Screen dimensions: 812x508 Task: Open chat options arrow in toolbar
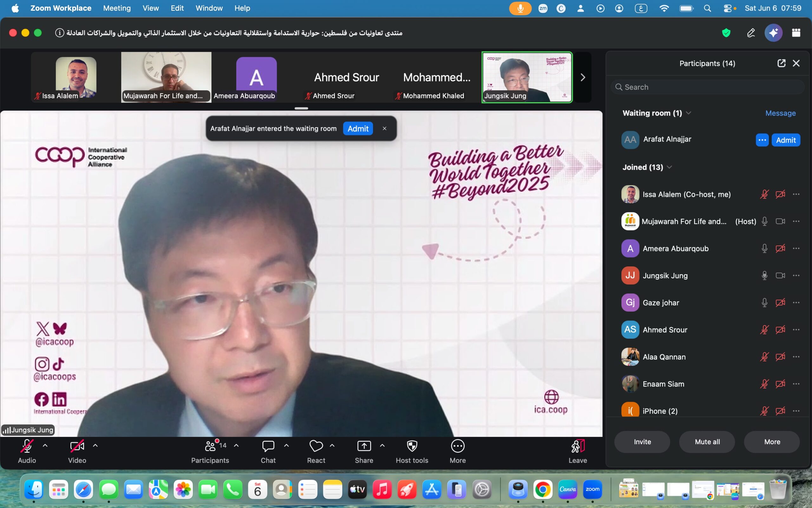286,445
